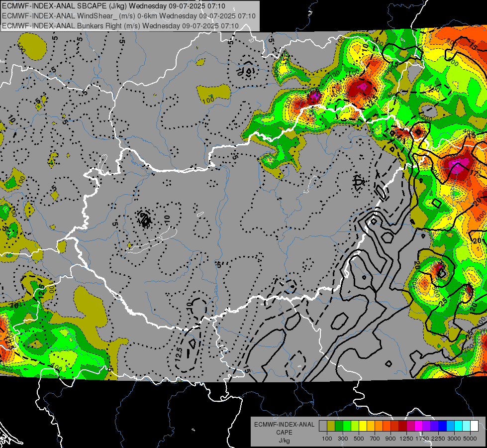Pick the dark red legend swatch

coord(402,426)
